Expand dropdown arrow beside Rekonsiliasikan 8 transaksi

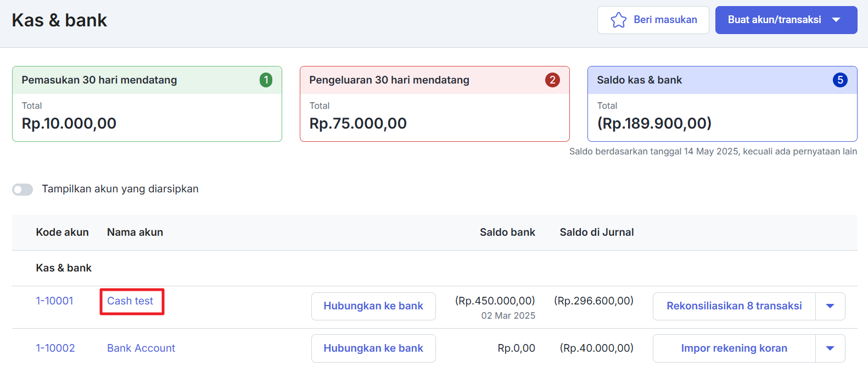[x=830, y=306]
